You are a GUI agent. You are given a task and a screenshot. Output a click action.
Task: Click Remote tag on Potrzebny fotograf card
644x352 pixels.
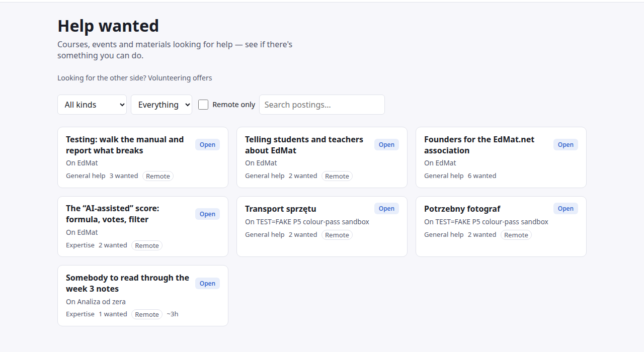[516, 235]
